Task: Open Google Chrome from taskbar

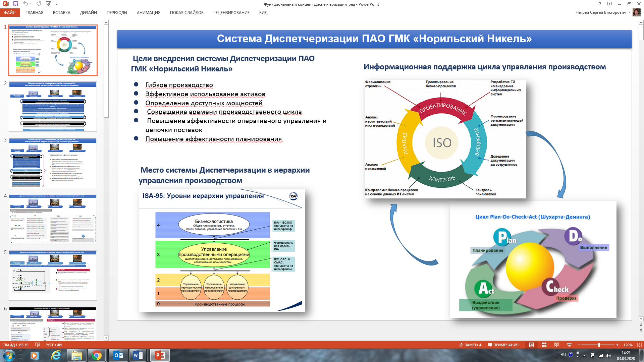Action: coord(97,355)
